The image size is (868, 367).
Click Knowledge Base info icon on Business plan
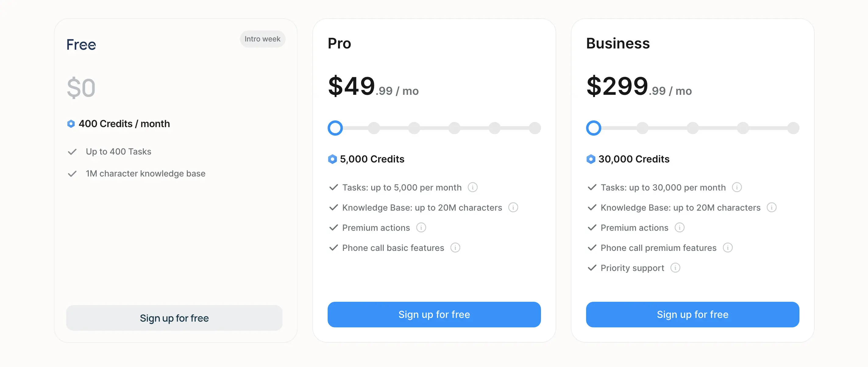pyautogui.click(x=772, y=208)
